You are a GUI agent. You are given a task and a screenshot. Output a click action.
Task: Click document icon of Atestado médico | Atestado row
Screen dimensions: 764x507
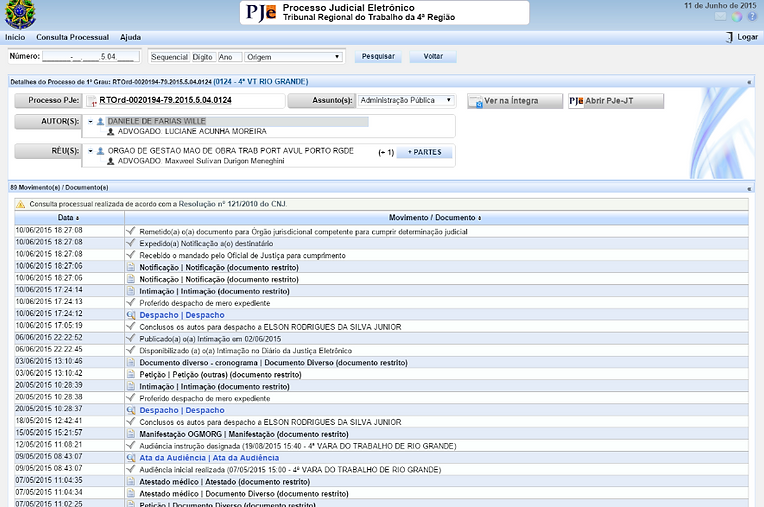pos(131,482)
